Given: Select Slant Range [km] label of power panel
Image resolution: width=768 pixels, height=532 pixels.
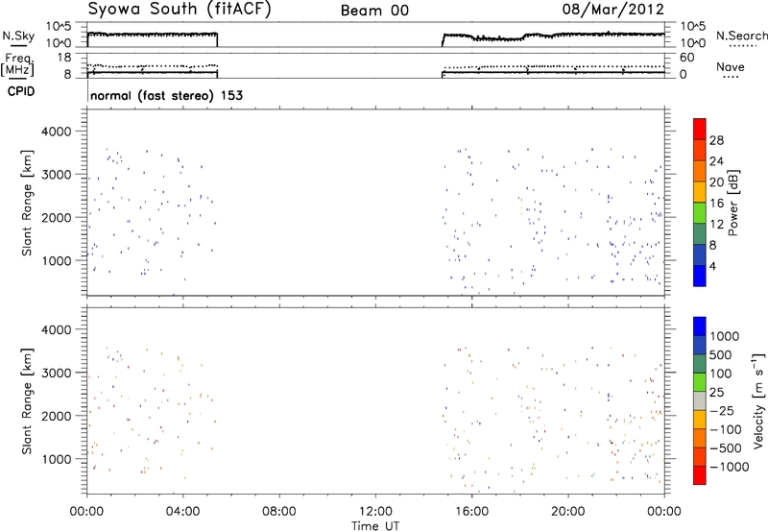Looking at the screenshot, I should coord(27,203).
